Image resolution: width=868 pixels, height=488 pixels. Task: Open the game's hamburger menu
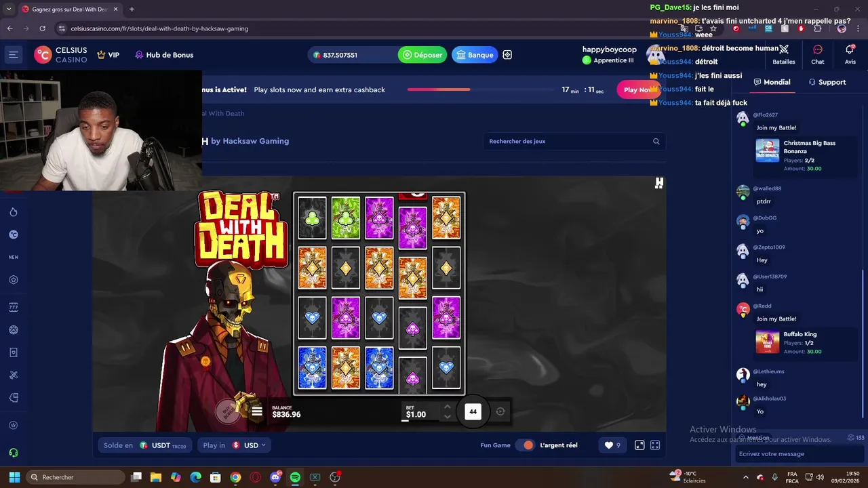(257, 411)
